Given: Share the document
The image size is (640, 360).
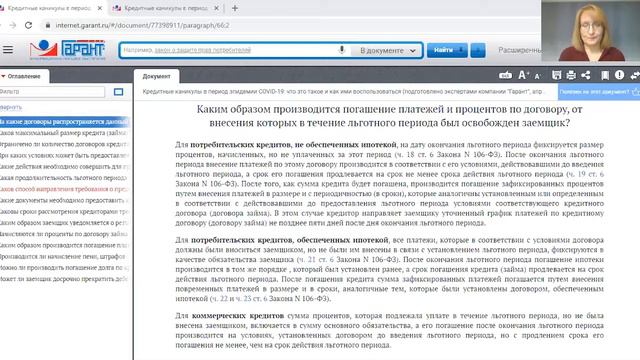Looking at the screenshot, I should point(586,75).
